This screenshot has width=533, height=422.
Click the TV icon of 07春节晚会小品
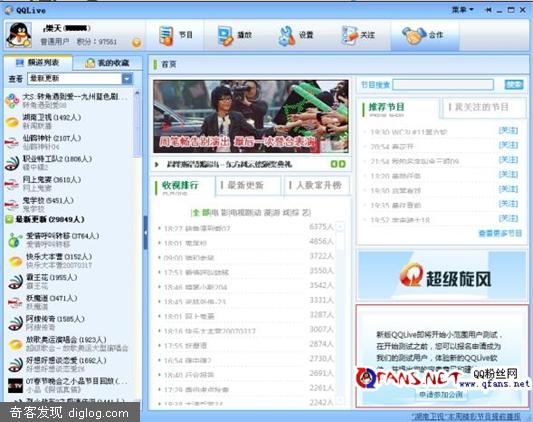coord(16,386)
